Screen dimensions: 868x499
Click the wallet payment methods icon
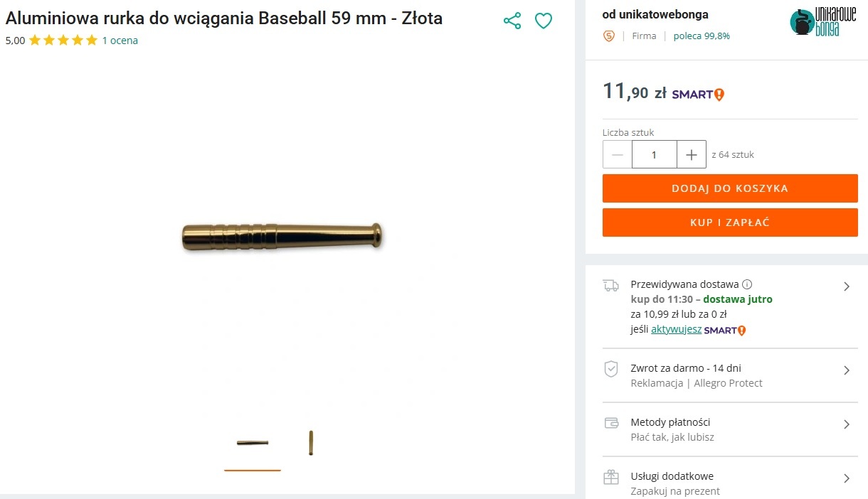tap(610, 423)
